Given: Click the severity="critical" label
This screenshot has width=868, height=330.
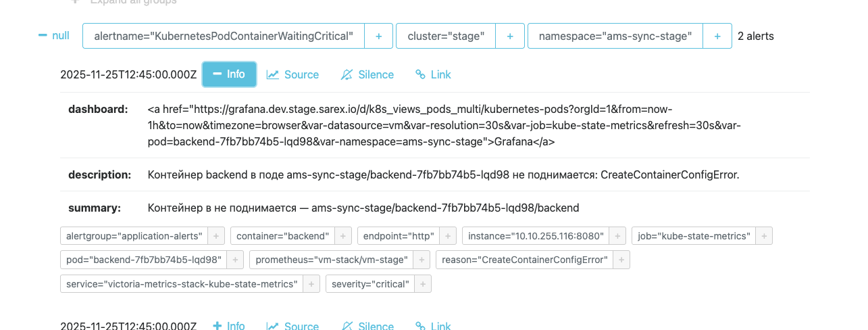Looking at the screenshot, I should (x=371, y=284).
